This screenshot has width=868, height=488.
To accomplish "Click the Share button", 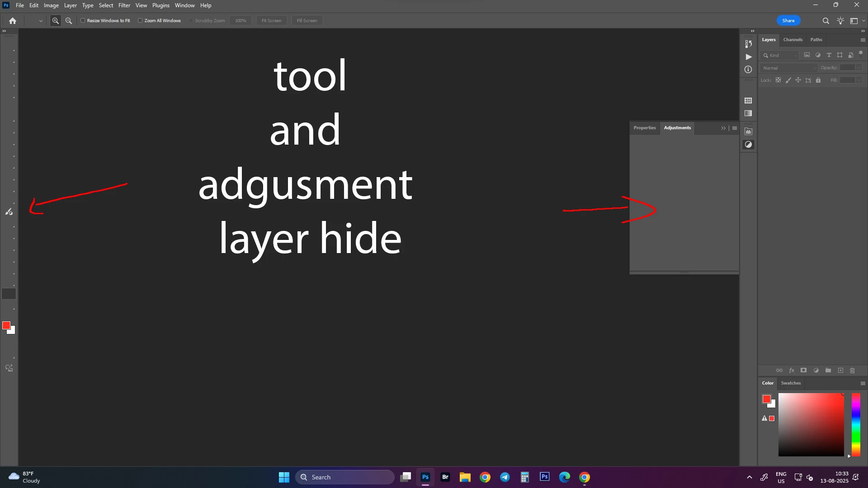I will [788, 21].
